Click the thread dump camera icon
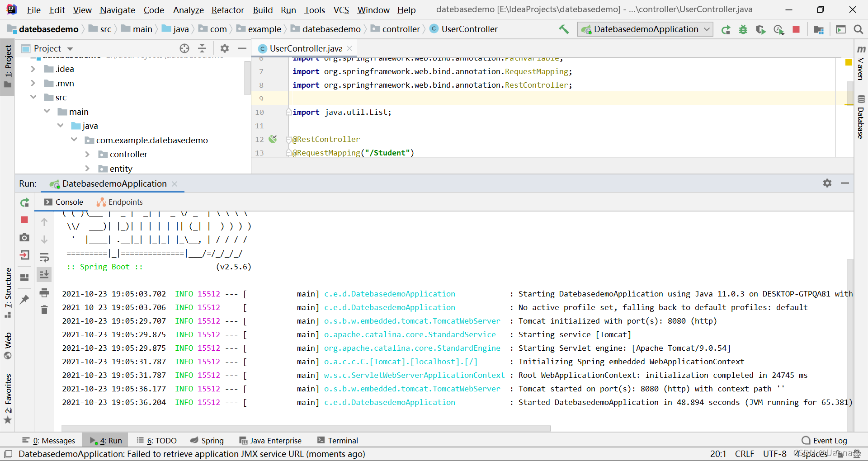The width and height of the screenshot is (868, 461). click(x=24, y=237)
